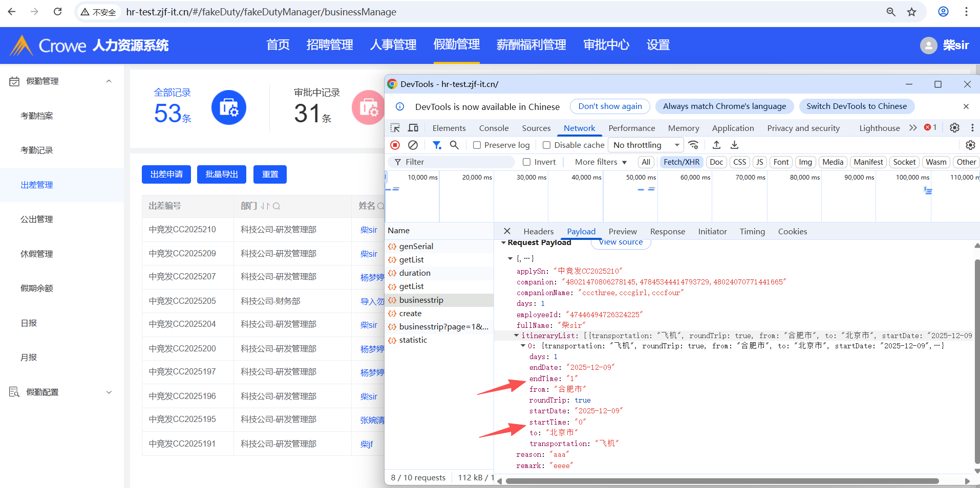This screenshot has height=488, width=980.
Task: Tick the Invert filter checkbox
Action: click(x=526, y=162)
